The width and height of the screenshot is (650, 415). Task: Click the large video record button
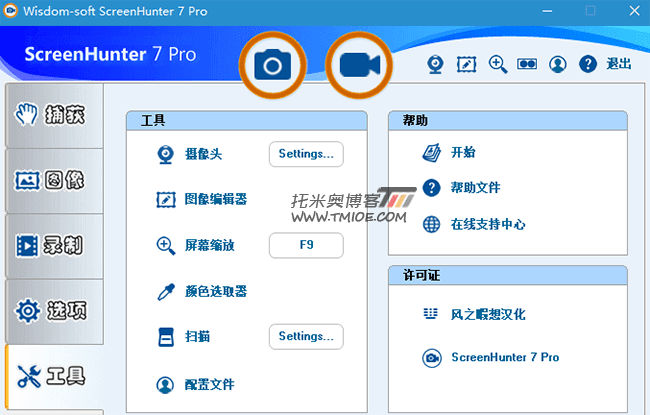359,65
